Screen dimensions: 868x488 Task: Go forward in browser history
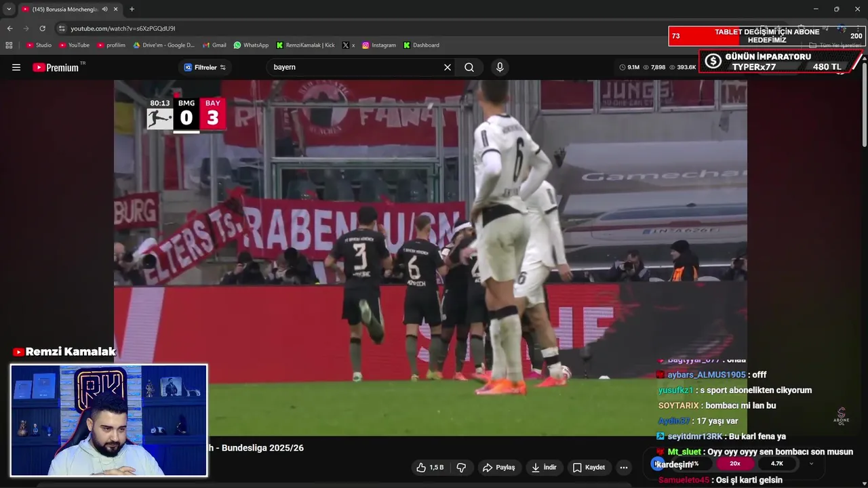26,28
